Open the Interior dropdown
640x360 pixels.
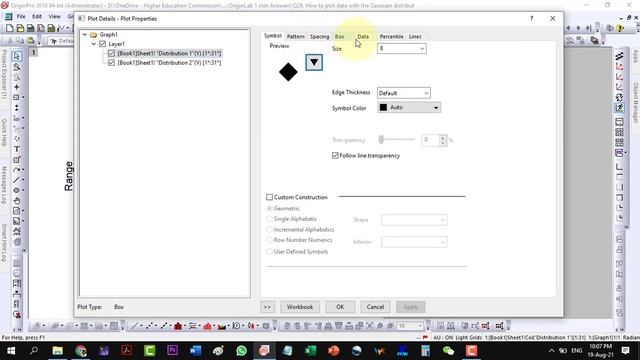tap(414, 242)
